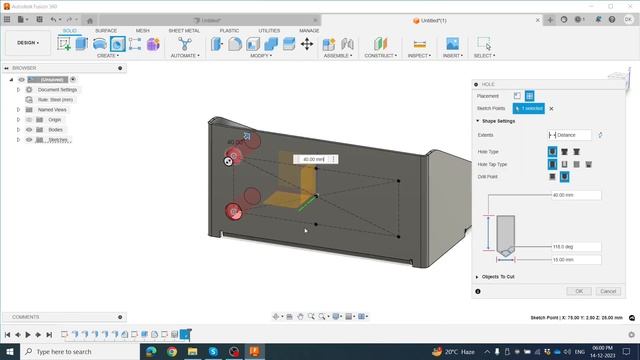Switch to the Utilities tab
Screen dimensions: 640x360
click(x=269, y=31)
